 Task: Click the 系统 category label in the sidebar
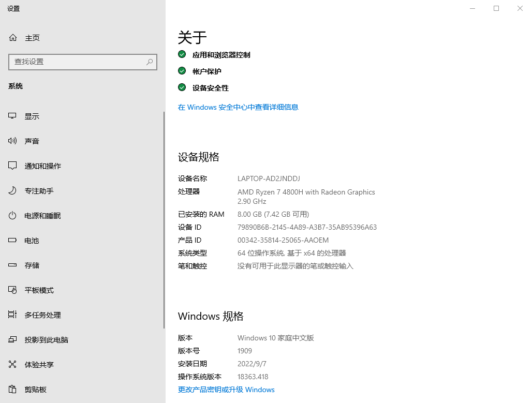coord(16,86)
